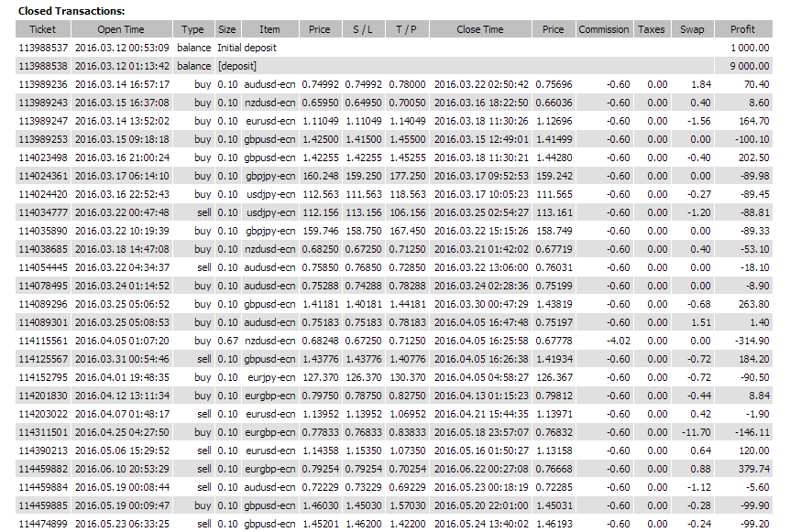Image resolution: width=790 pixels, height=532 pixels.
Task: Select ticket number 113988537
Action: tap(43, 48)
